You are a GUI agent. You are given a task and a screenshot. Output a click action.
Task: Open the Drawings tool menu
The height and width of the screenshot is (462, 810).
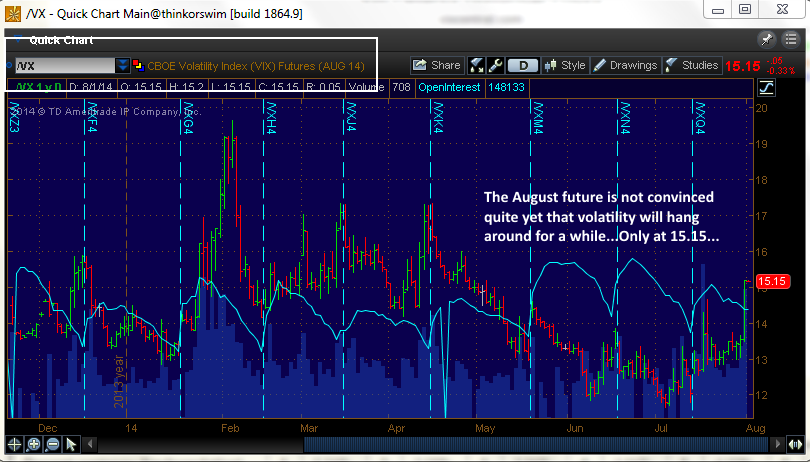pyautogui.click(x=626, y=65)
